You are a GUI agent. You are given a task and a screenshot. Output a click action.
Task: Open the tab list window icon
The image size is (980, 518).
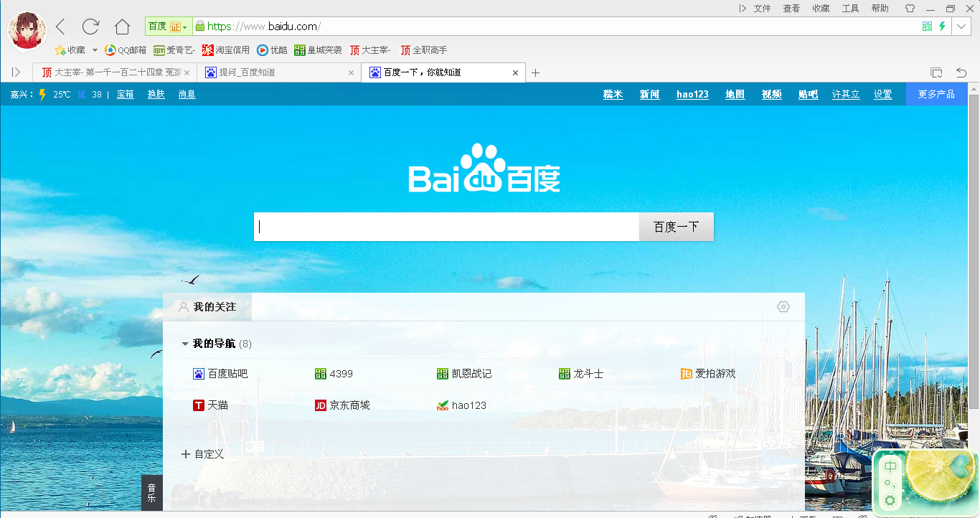coord(936,72)
